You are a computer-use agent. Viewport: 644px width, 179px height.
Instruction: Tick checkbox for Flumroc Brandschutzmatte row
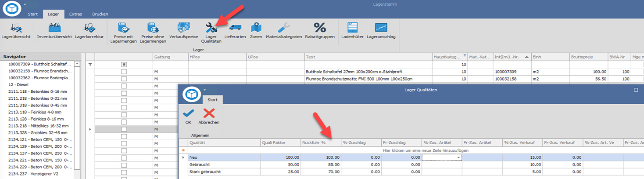click(x=124, y=79)
